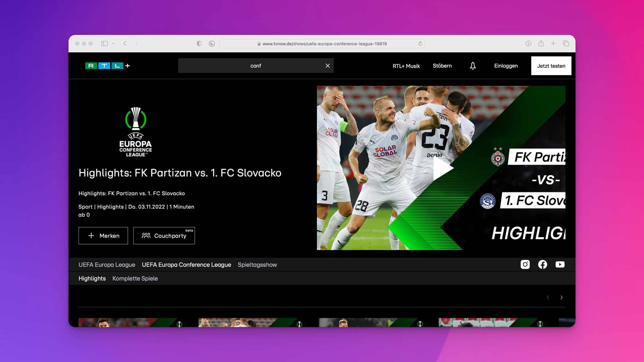Toggle Safari sidebar panel

coord(104,43)
